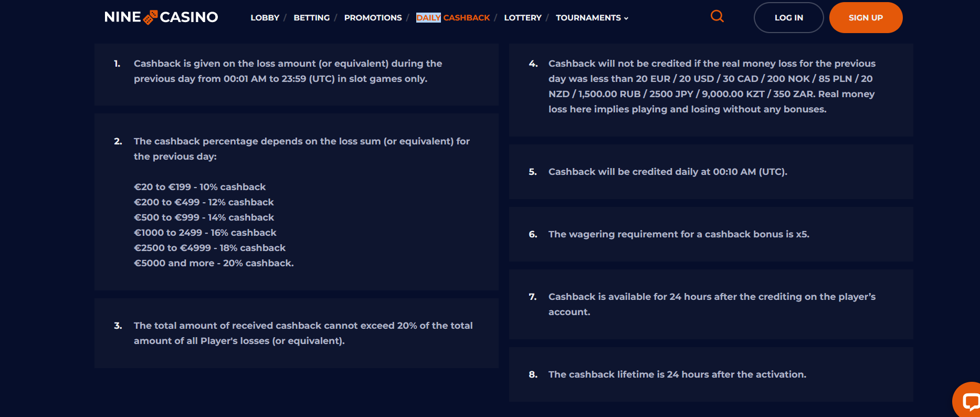Open the Lottery page
The height and width of the screenshot is (417, 980).
click(x=522, y=18)
